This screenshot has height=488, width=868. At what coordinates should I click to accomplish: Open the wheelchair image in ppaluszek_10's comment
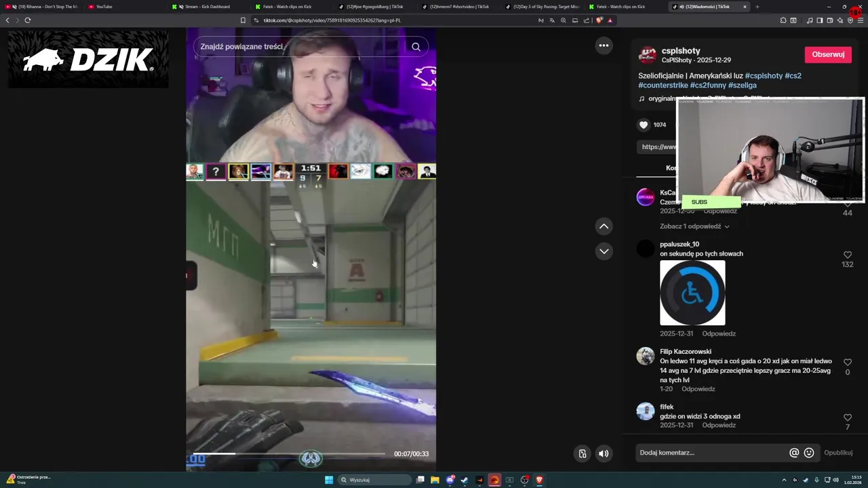click(x=692, y=293)
